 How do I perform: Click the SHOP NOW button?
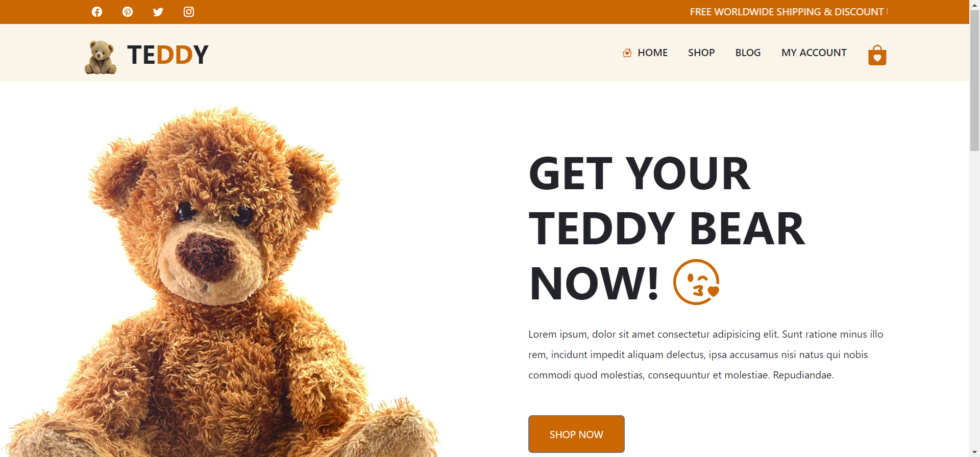pos(576,434)
